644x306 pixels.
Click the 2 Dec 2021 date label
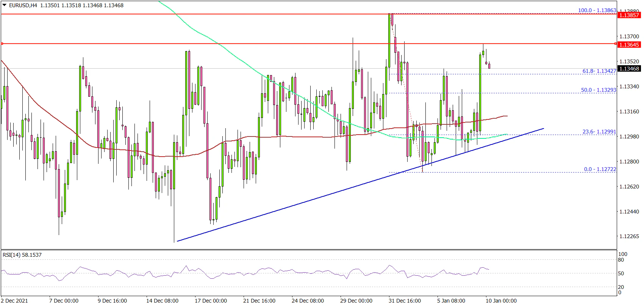[x=14, y=301]
